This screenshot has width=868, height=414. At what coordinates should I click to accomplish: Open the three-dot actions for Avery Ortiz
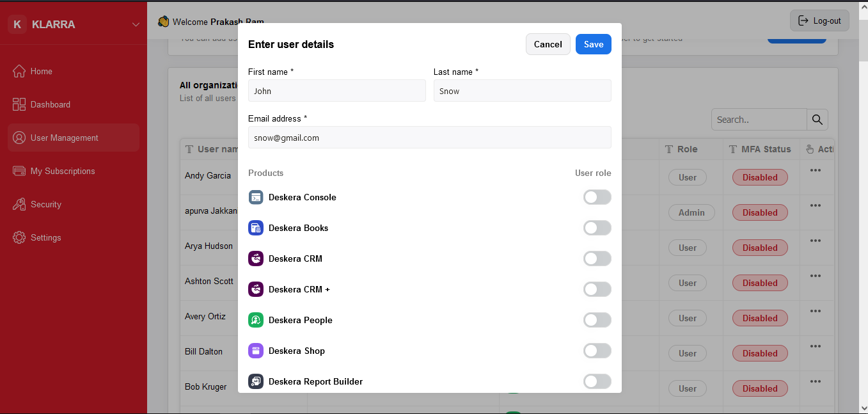pyautogui.click(x=816, y=312)
